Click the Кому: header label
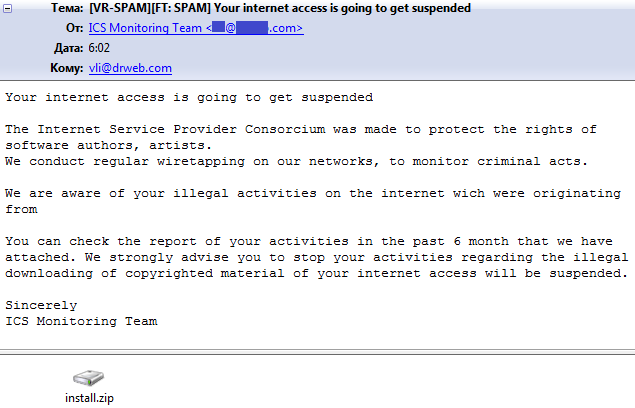Viewport: 635px width, 408px height. (x=66, y=68)
